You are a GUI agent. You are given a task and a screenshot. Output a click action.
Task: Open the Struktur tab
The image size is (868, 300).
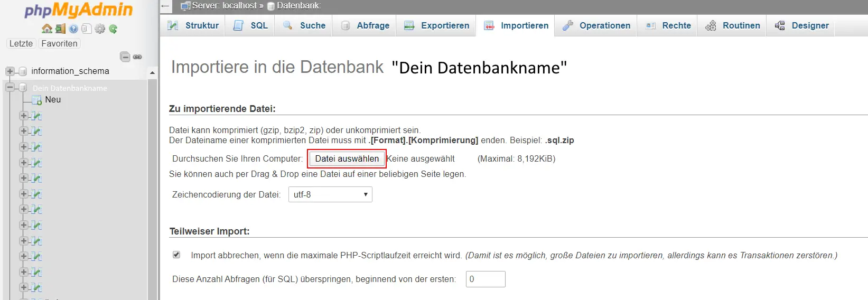click(x=193, y=25)
